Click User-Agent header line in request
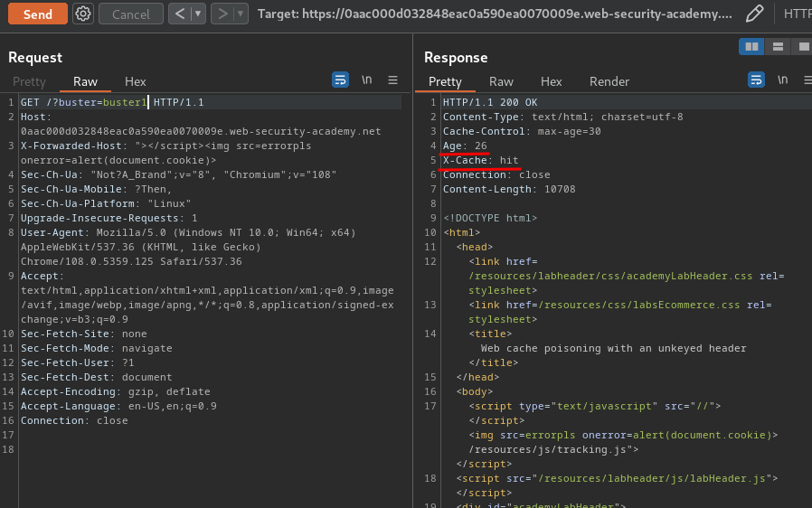Screen dimensions: 812x508 [188, 247]
